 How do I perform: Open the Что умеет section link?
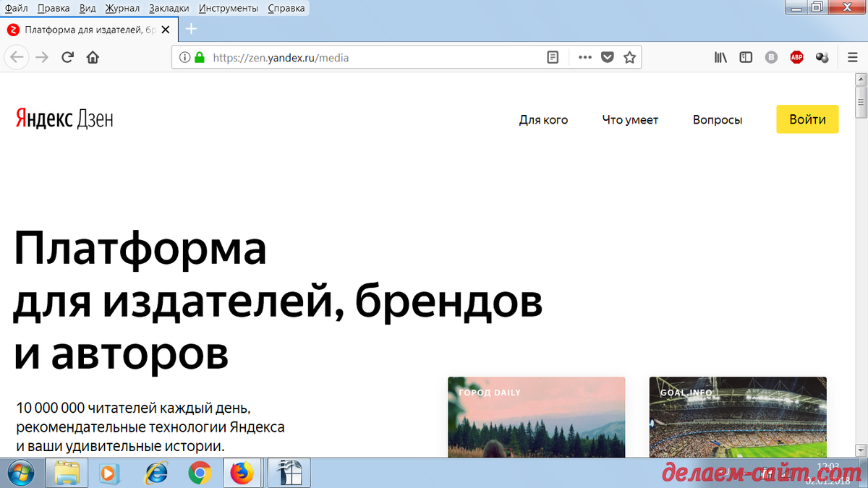(630, 120)
